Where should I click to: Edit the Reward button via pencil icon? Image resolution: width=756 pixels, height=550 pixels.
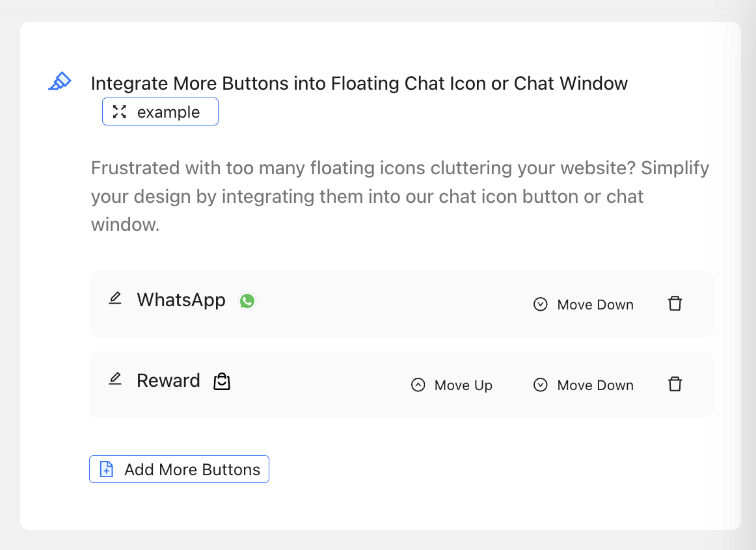115,380
